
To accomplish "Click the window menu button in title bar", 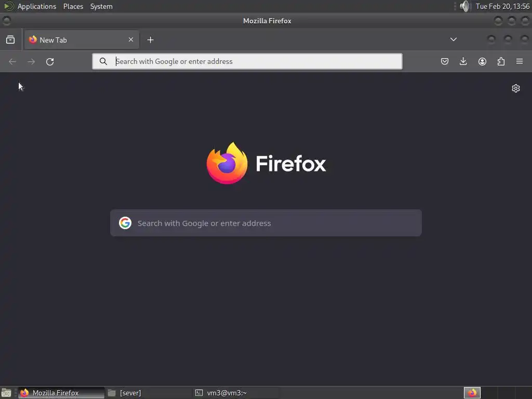I will point(6,21).
